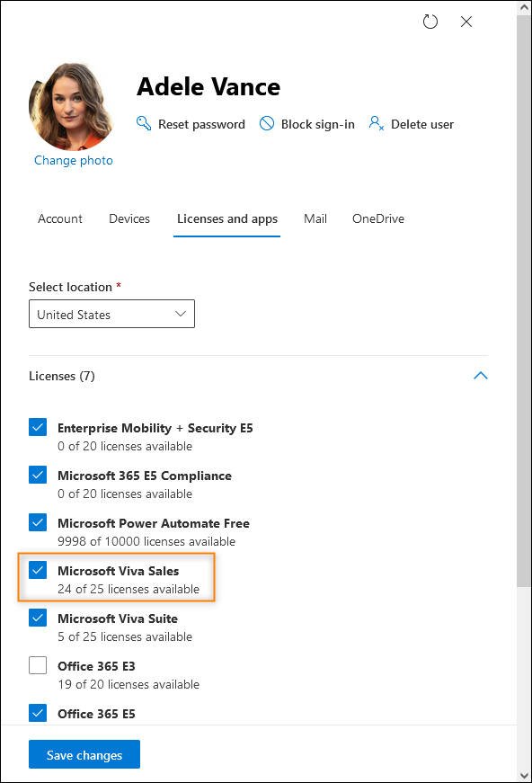Check the Office 365 E3 license
532x783 pixels.
[38, 665]
